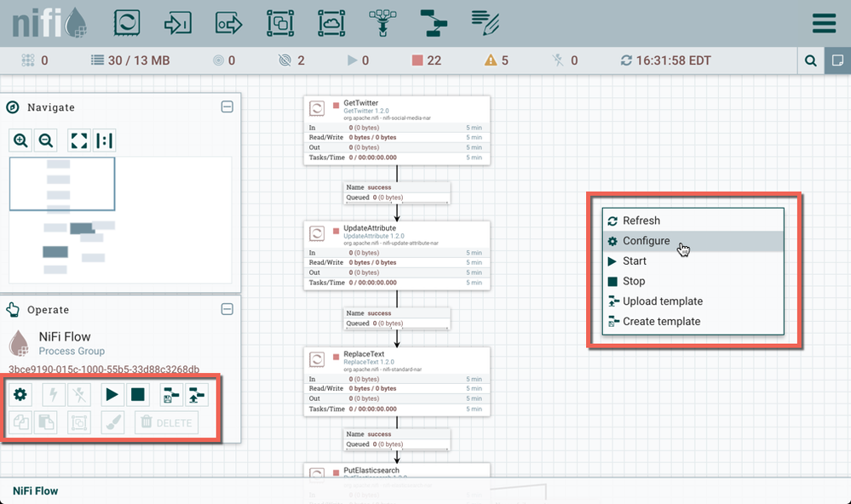
Task: Select the UpdateAttribute processor
Action: (x=397, y=255)
